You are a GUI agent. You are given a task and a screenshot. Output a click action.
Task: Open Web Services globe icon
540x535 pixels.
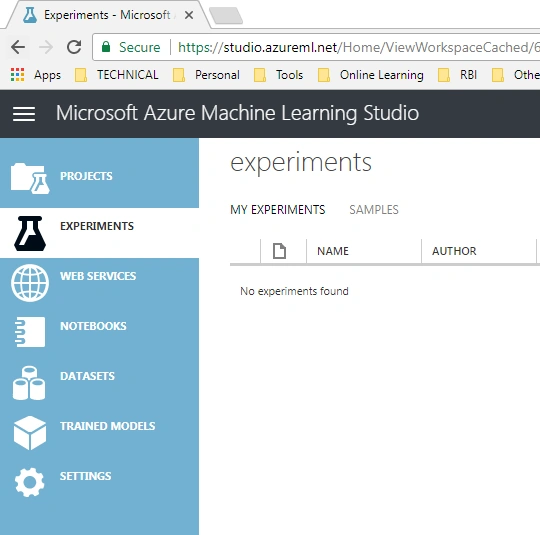pyautogui.click(x=30, y=283)
